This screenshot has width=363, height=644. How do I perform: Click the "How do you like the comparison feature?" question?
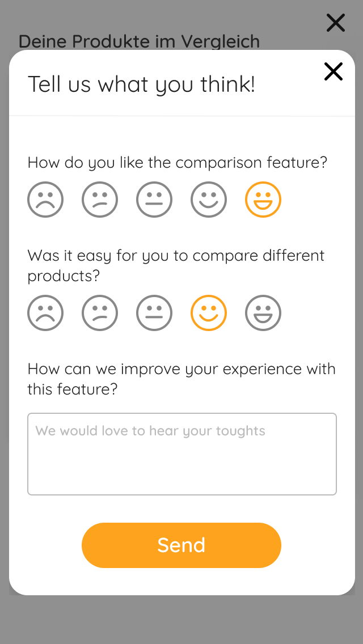(x=178, y=163)
